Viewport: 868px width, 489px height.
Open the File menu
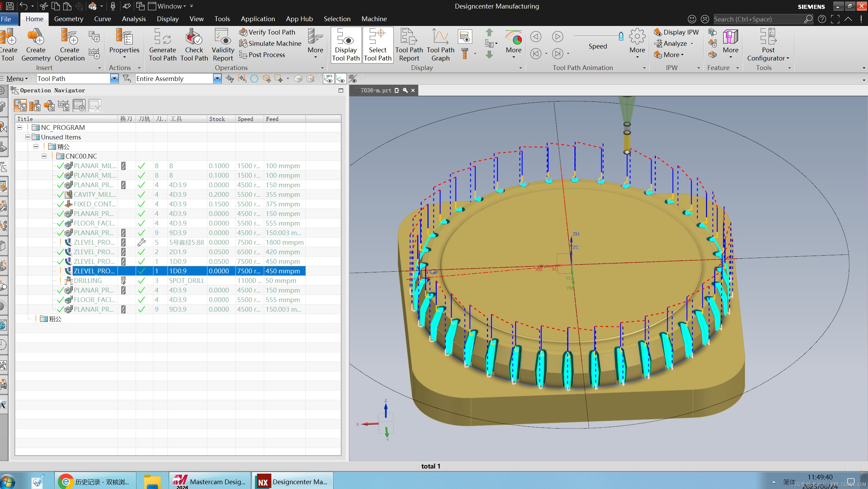click(6, 19)
